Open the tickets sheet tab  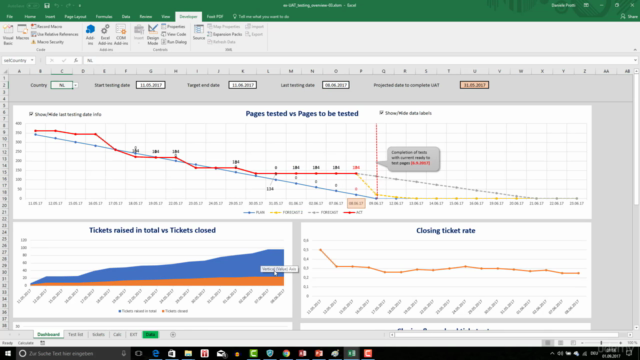point(98,335)
